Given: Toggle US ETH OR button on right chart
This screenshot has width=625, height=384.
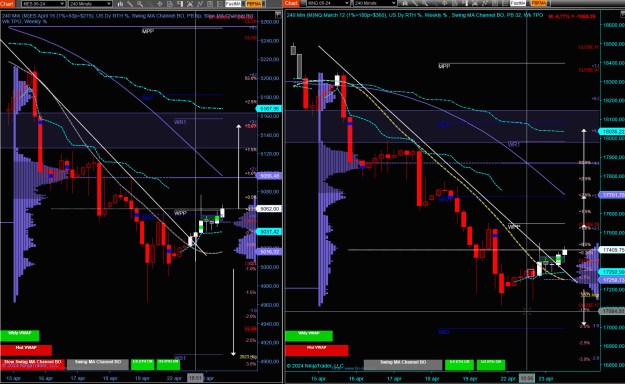Looking at the screenshot, I should pyautogui.click(x=459, y=364).
